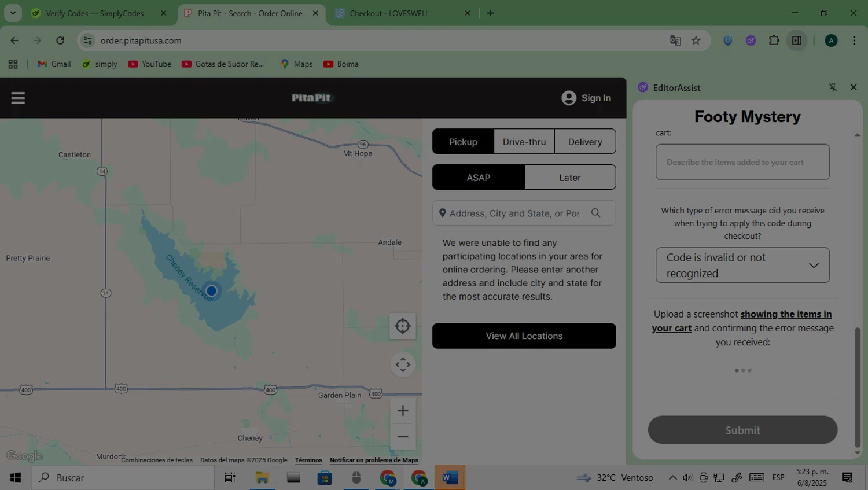Image resolution: width=868 pixels, height=490 pixels.
Task: View site information icon in address bar
Action: coord(88,40)
